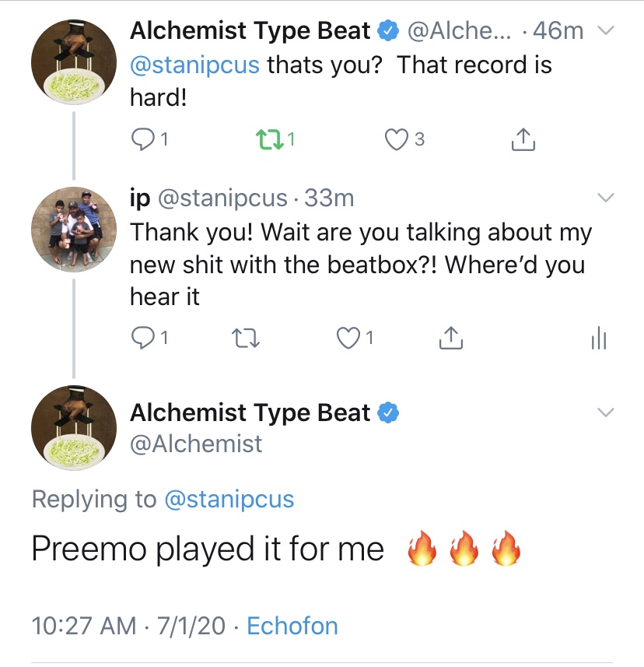The height and width of the screenshot is (667, 644).
Task: Open options chevron on first Alchemist tweet
Action: pyautogui.click(x=605, y=30)
